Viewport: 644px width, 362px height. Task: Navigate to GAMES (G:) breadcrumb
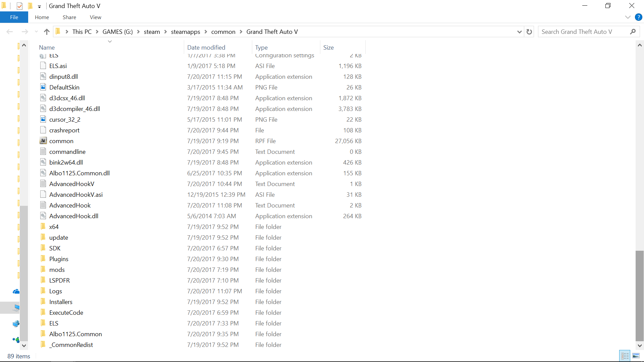117,32
